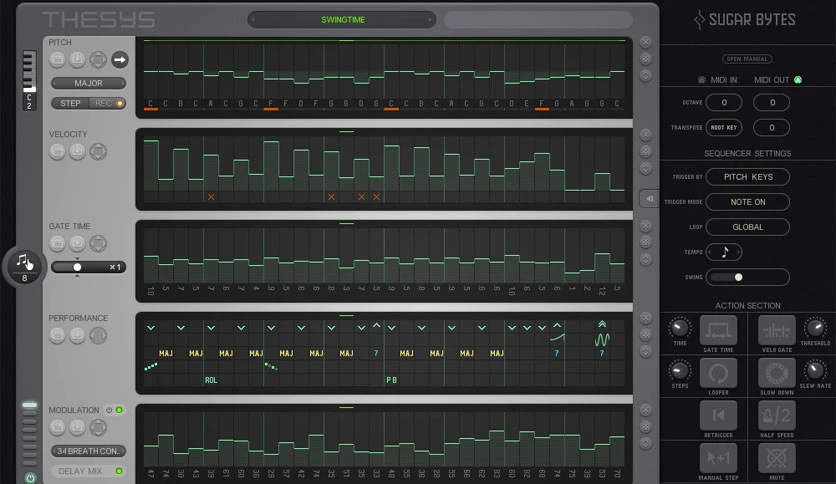
Task: Click the Modulation lane shift arrows icon
Action: (x=98, y=427)
